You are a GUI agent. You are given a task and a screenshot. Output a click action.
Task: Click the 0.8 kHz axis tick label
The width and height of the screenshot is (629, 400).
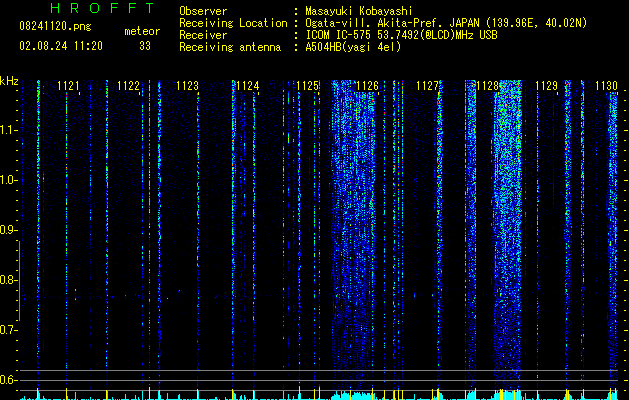[8, 280]
